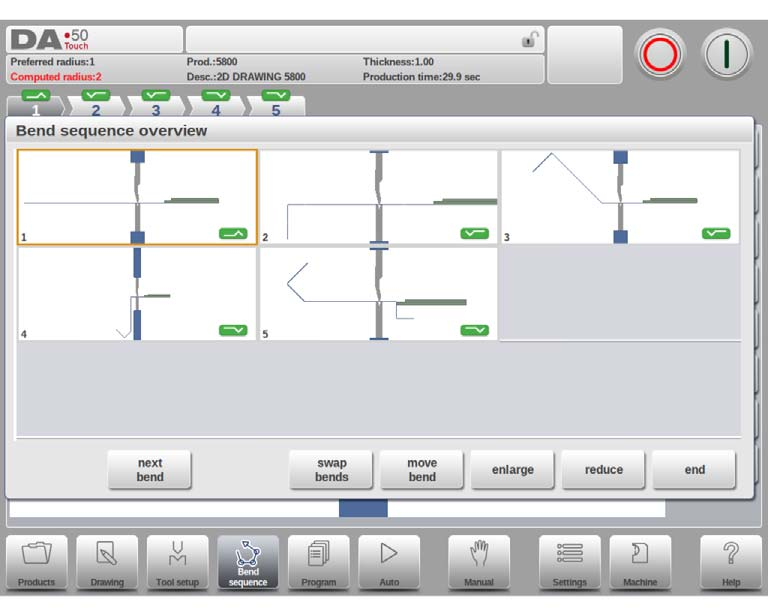Click the DA-50 Touch logo
Image resolution: width=768 pixels, height=615 pixels.
point(49,40)
